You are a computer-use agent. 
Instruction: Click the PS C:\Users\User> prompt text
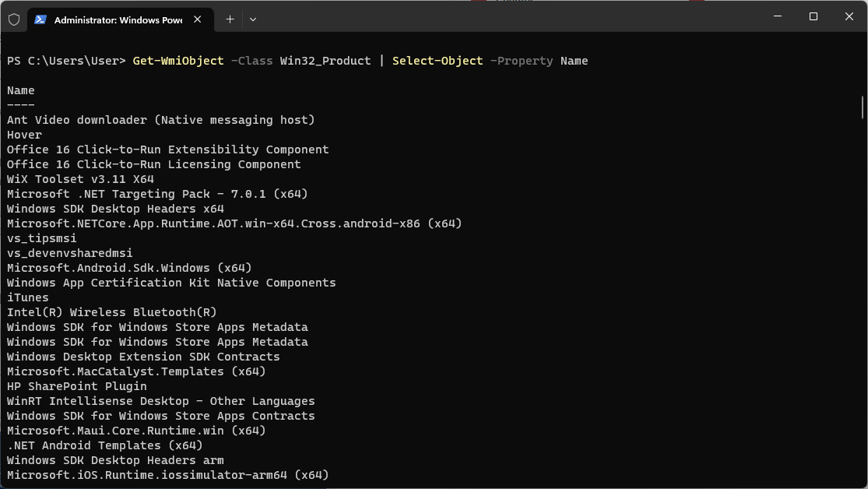coord(66,61)
